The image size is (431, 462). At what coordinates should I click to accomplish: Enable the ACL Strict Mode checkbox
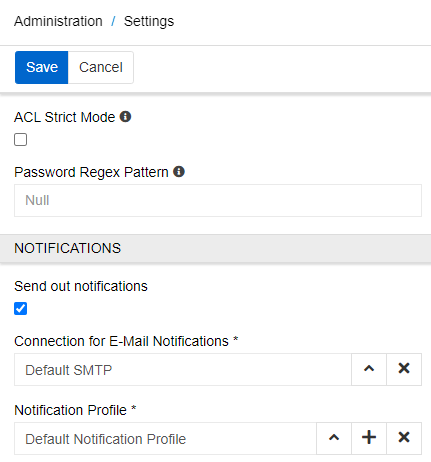20,140
